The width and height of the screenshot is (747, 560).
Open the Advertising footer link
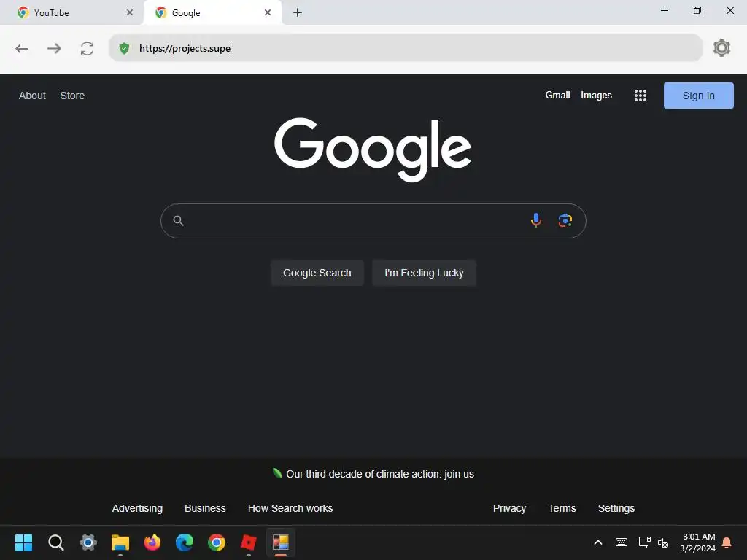coord(137,508)
